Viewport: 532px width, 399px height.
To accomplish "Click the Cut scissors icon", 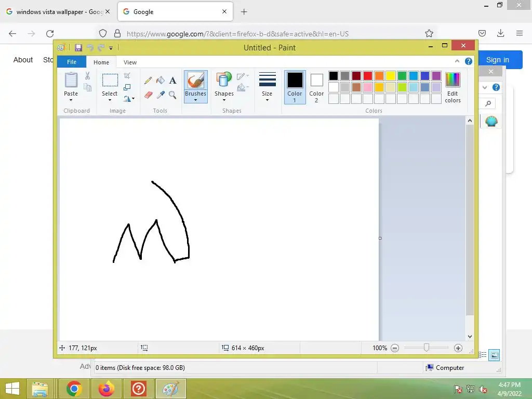I will 87,76.
